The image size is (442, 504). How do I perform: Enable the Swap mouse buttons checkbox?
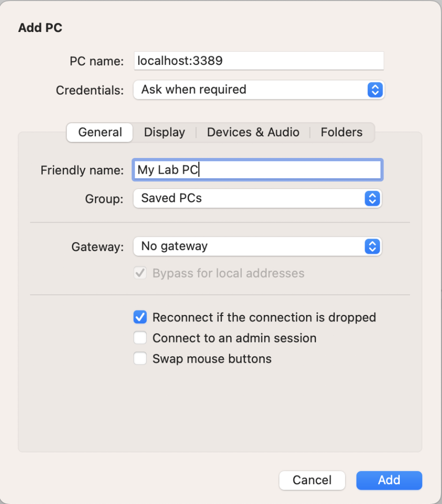140,359
